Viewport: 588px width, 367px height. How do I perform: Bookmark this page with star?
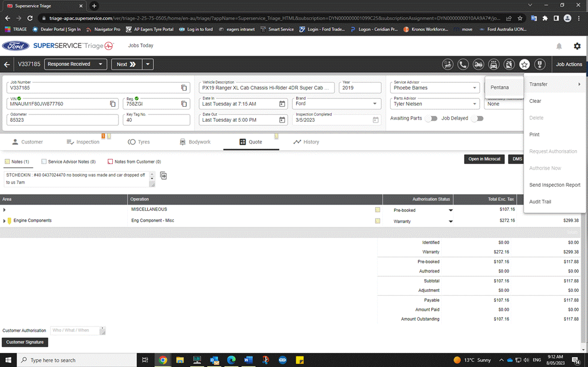tap(520, 18)
